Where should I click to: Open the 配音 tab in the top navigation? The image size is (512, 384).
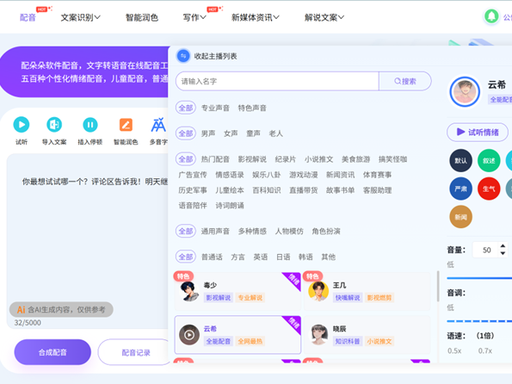click(x=28, y=17)
